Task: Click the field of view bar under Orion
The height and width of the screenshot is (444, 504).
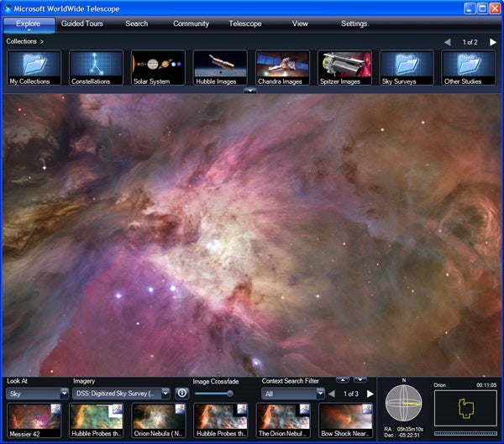Action: coord(465,433)
